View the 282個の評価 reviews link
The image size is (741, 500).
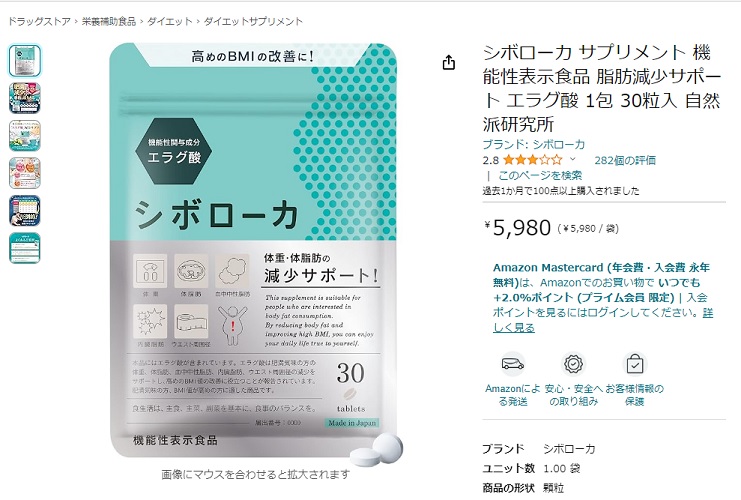[625, 160]
